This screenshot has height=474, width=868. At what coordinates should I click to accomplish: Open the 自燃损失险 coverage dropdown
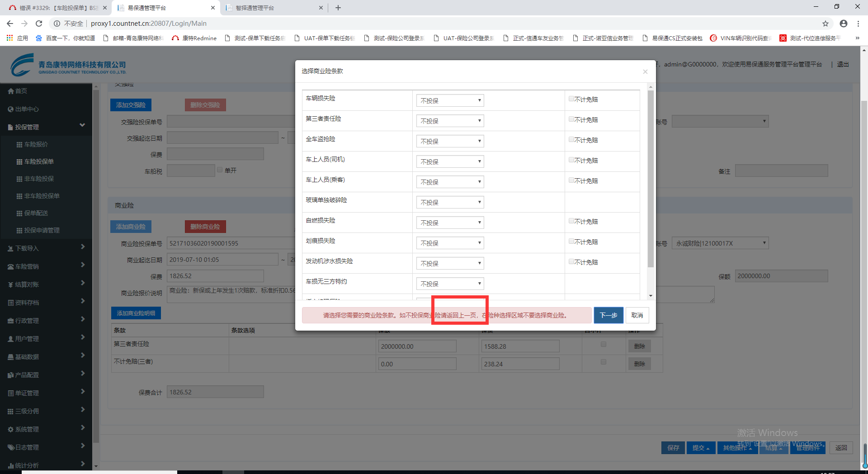click(450, 223)
